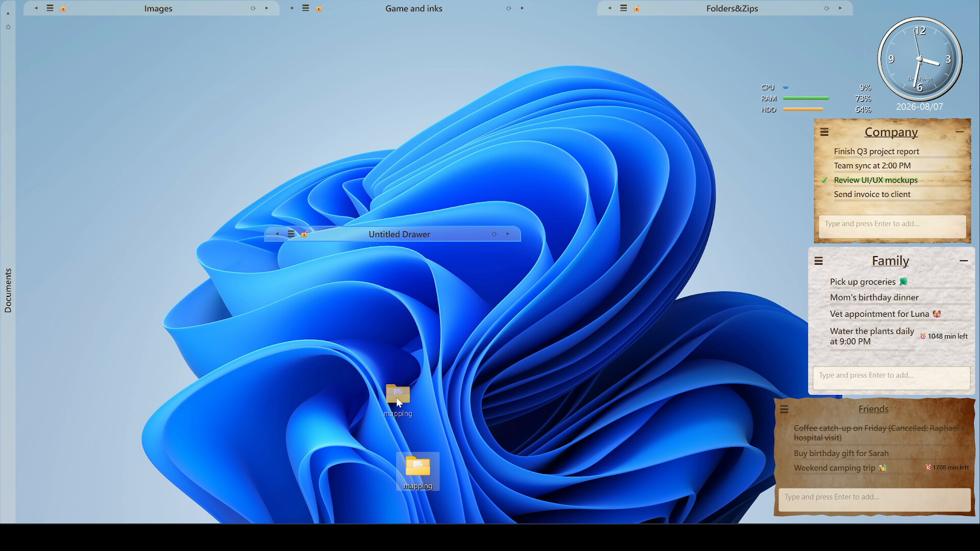
Task: Toggle the lock icon on Folders&Zips drawer
Action: [x=637, y=9]
